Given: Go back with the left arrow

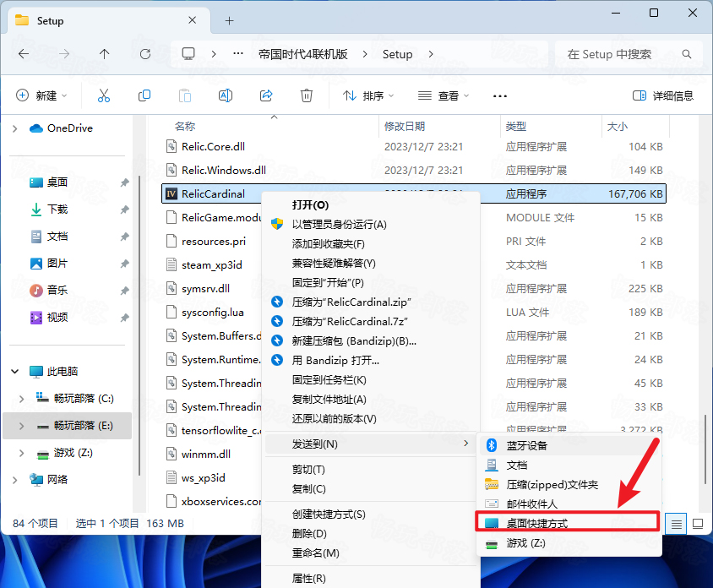Looking at the screenshot, I should tap(24, 54).
